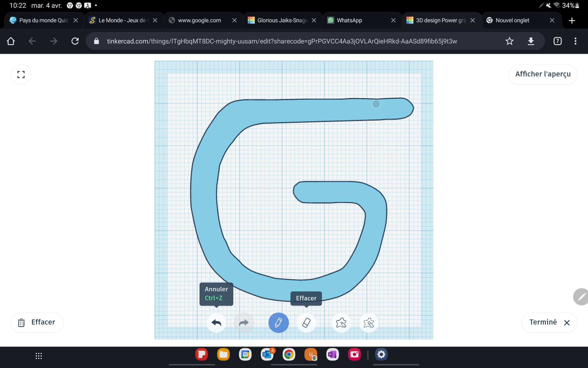This screenshot has width=588, height=368.
Task: Open the browser downloads icon
Action: [531, 41]
